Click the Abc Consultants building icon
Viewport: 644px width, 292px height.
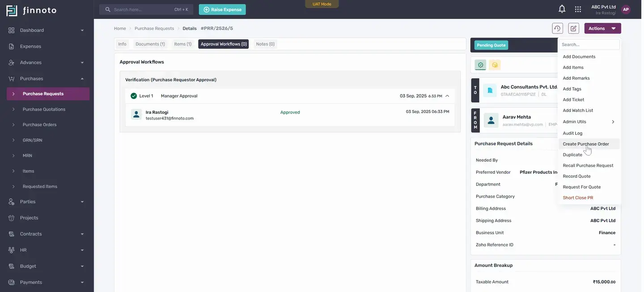[490, 90]
